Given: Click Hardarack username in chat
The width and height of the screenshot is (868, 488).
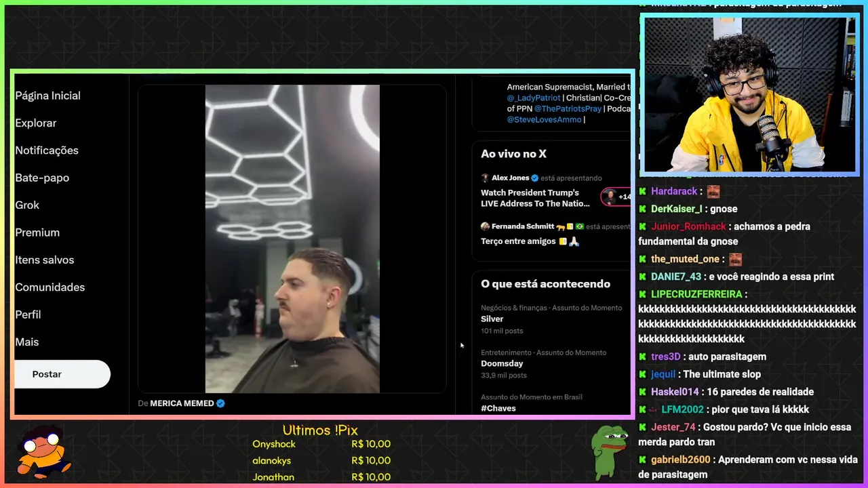Looking at the screenshot, I should tap(674, 191).
